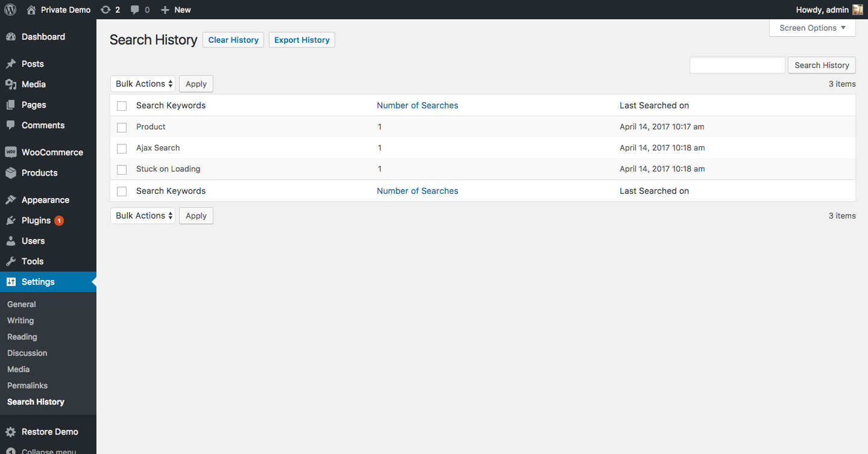Check the box for Ajax Search row
This screenshot has height=454, width=868.
[122, 149]
